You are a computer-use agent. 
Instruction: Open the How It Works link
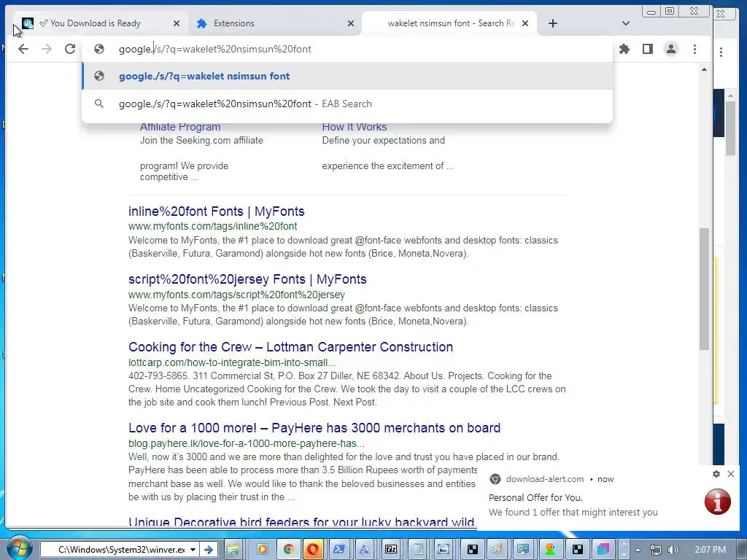click(354, 127)
